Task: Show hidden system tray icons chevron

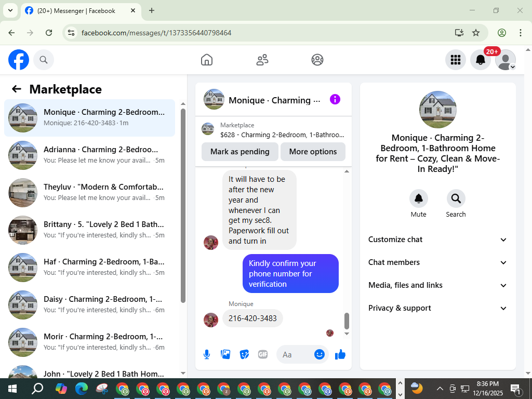Action: (x=440, y=389)
